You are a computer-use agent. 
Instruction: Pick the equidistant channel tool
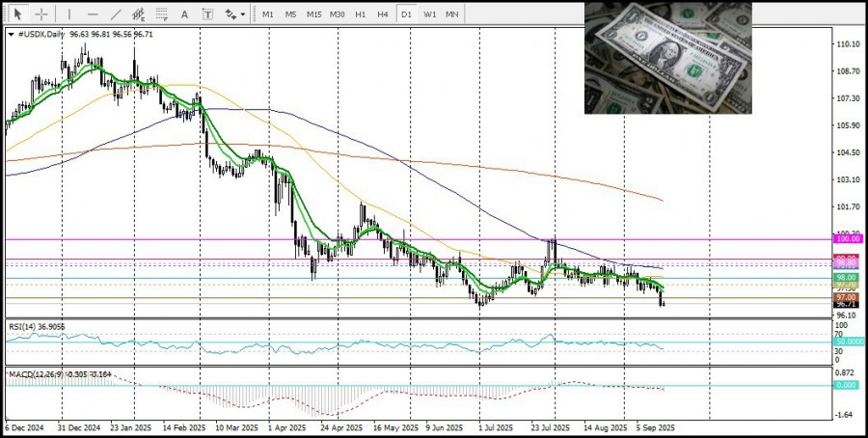click(139, 14)
